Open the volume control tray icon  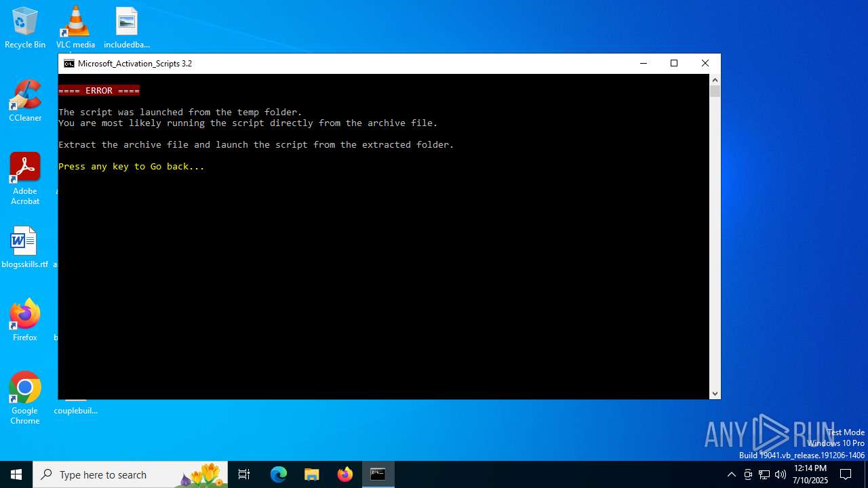(x=781, y=474)
